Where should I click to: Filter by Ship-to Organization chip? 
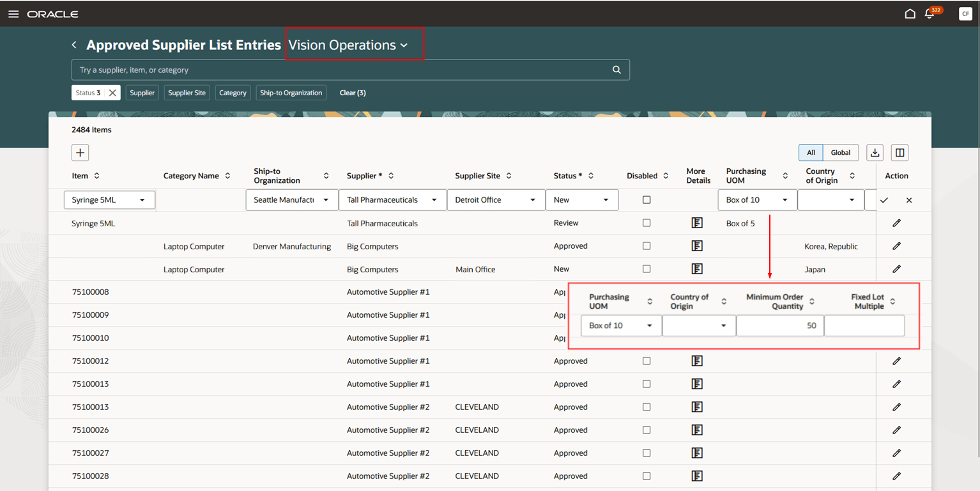click(x=291, y=93)
